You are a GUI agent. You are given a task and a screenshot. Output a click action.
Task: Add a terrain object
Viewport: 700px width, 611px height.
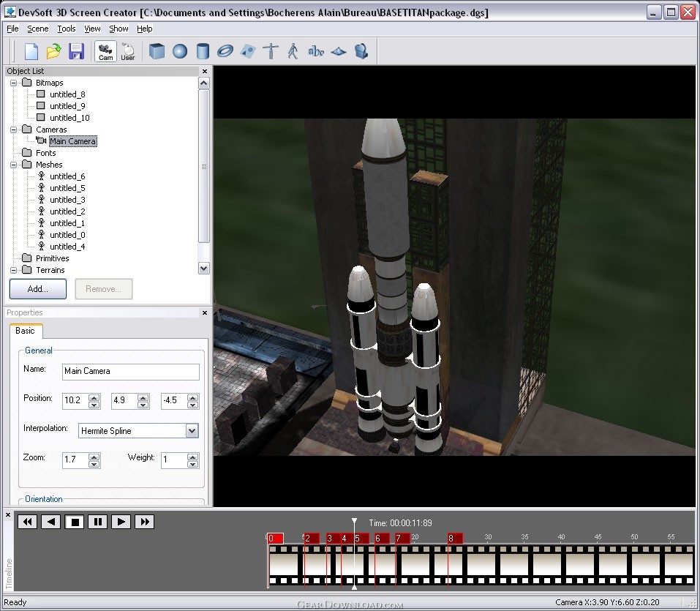pyautogui.click(x=339, y=52)
